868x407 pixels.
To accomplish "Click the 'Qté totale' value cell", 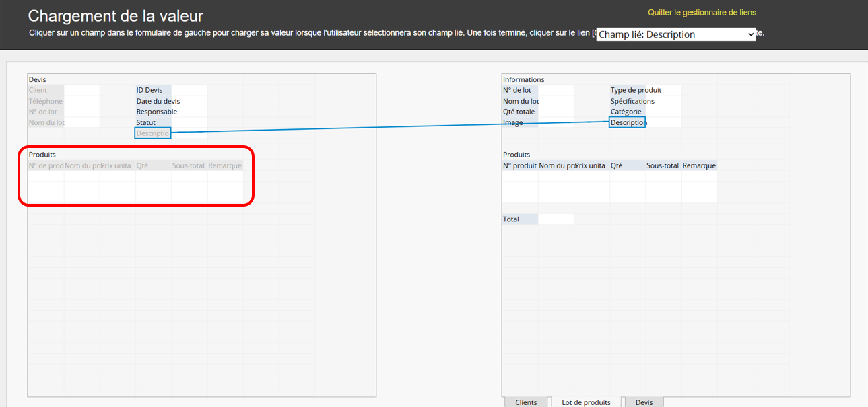I will (556, 112).
